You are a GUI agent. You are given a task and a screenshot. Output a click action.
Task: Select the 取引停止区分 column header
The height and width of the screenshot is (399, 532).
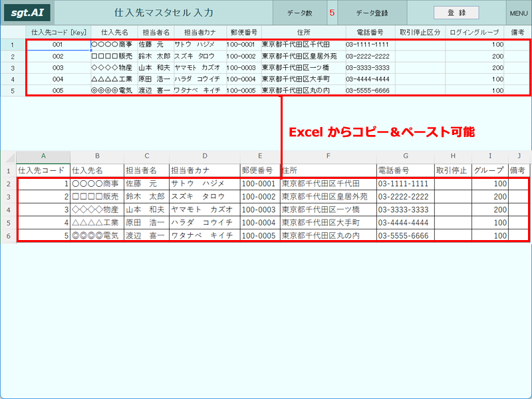coord(420,32)
